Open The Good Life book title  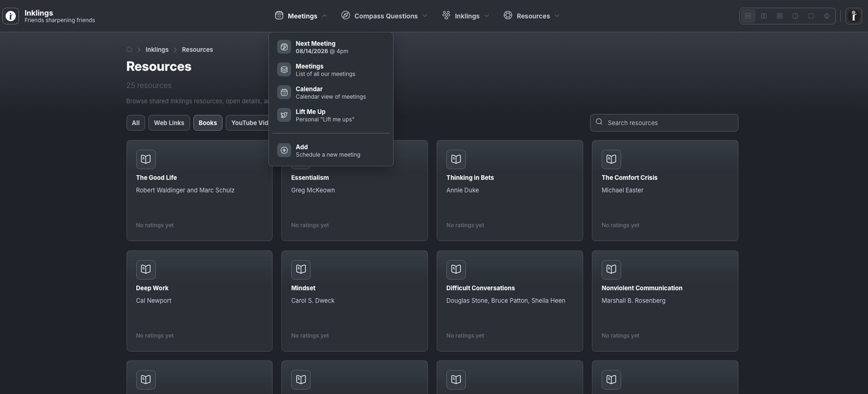(x=156, y=177)
